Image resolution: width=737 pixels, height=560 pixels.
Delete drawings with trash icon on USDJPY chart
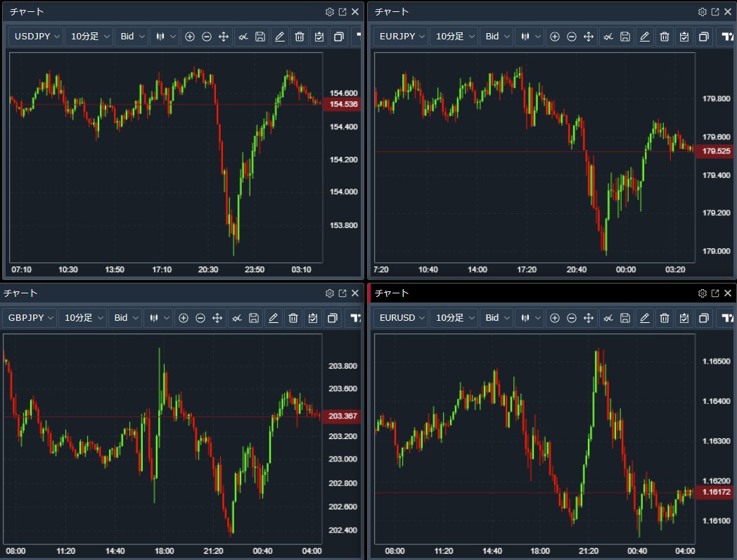[x=300, y=36]
